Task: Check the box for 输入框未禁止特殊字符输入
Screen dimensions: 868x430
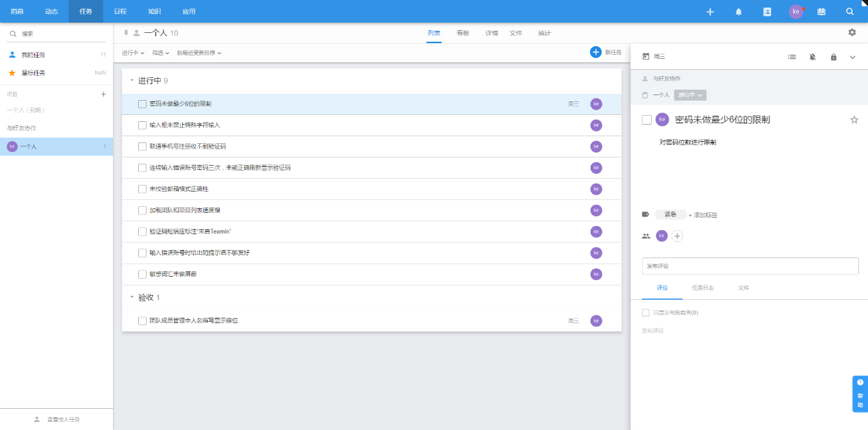Action: [142, 125]
